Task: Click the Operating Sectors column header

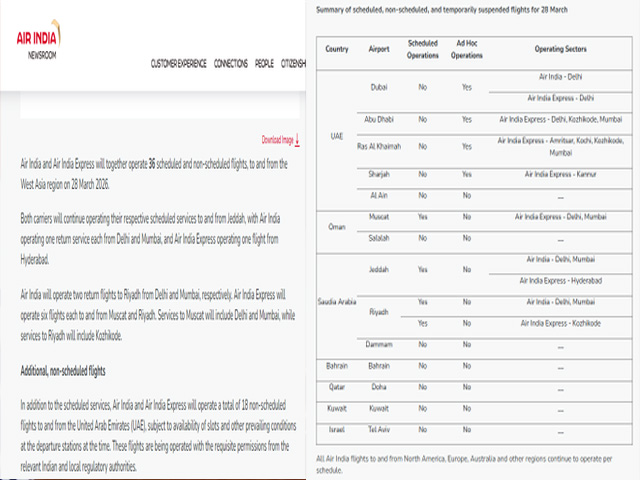Action: click(560, 49)
